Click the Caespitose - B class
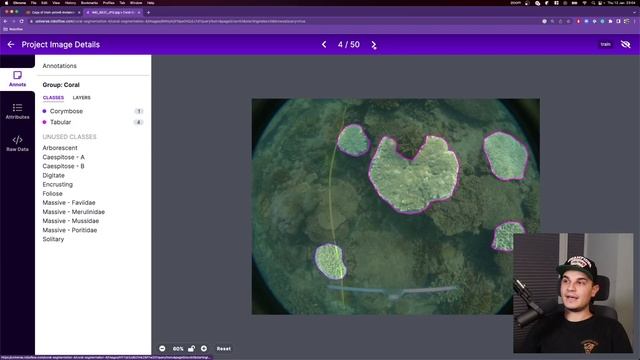 (x=63, y=166)
